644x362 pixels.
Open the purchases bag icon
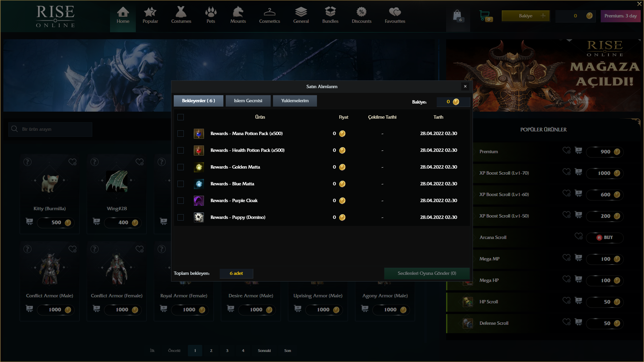(458, 16)
